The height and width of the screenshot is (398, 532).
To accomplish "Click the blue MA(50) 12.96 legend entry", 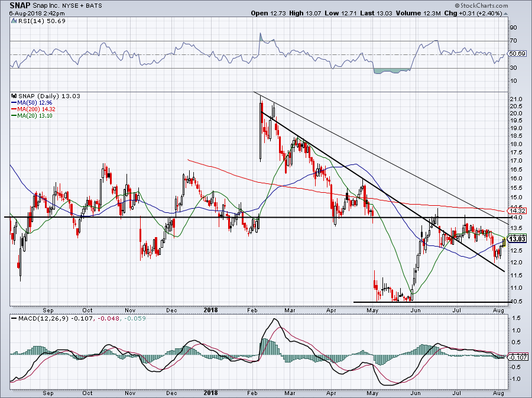I will tap(32, 102).
